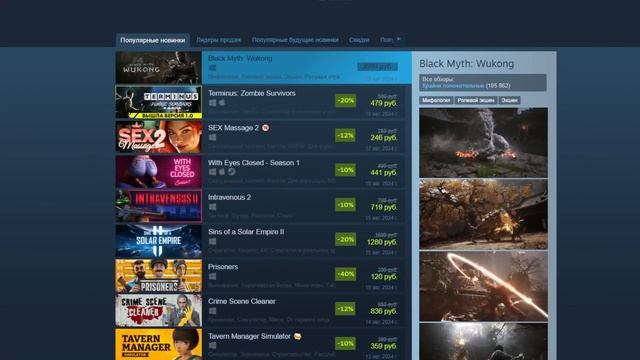Screen dimensions: 640x360
Task: Click the -12% badge on SEX Massage 2
Action: [x=345, y=135]
